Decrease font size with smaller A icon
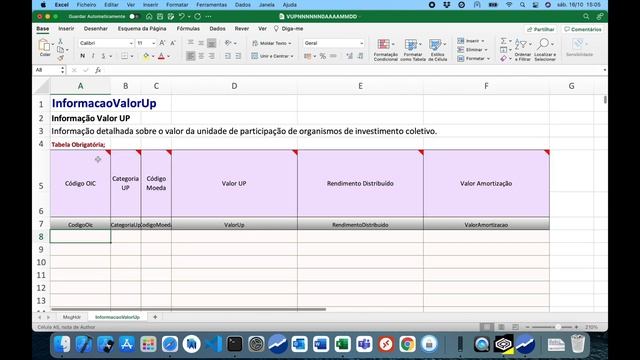Viewport: 640px width, 360px height. pos(173,43)
